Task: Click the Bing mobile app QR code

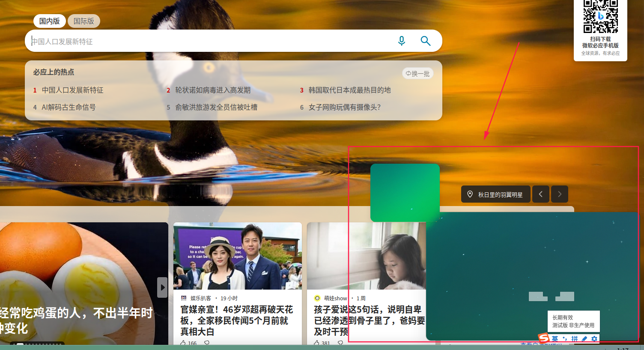Action: pyautogui.click(x=601, y=16)
